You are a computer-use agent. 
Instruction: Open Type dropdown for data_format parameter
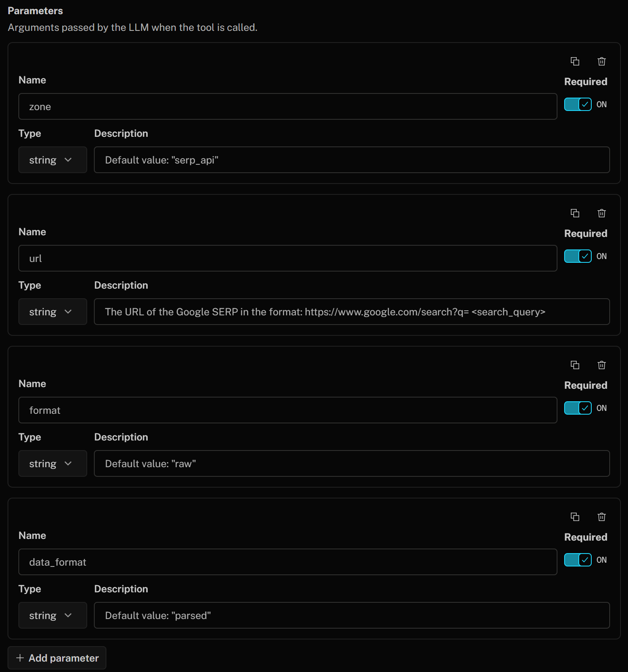pos(53,615)
